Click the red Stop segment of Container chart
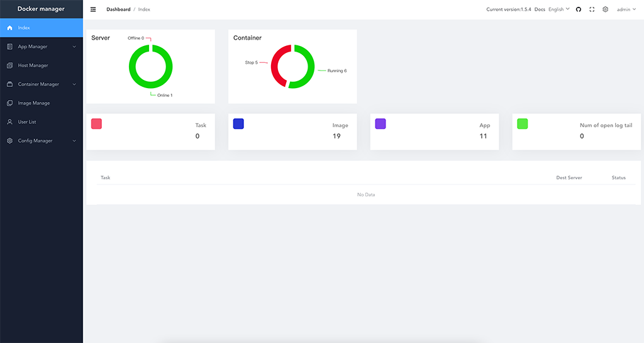The height and width of the screenshot is (343, 644). pyautogui.click(x=275, y=67)
